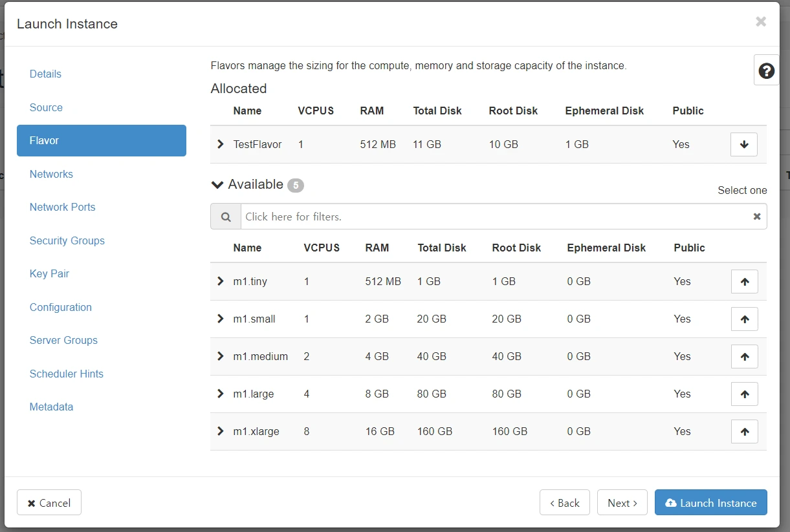Click the Launch Instance button
The width and height of the screenshot is (790, 532).
pos(711,503)
